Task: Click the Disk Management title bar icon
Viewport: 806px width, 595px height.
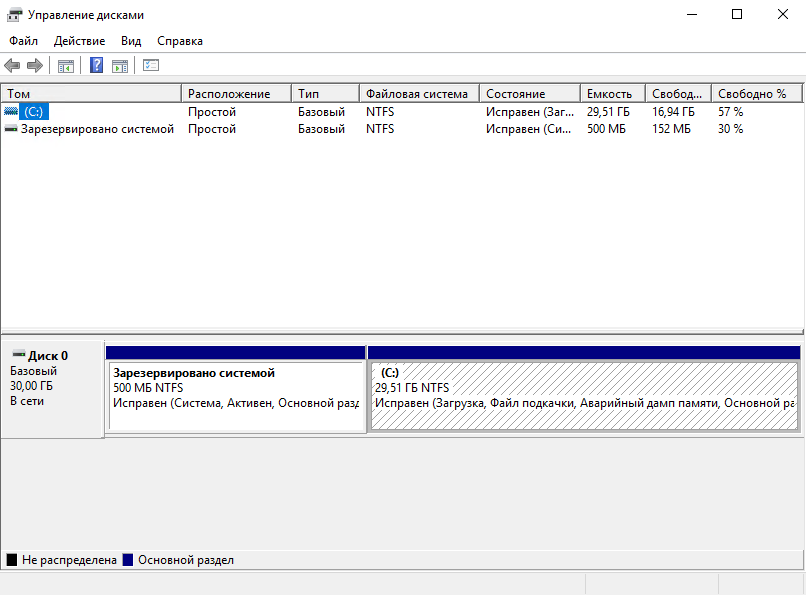Action: (x=14, y=15)
